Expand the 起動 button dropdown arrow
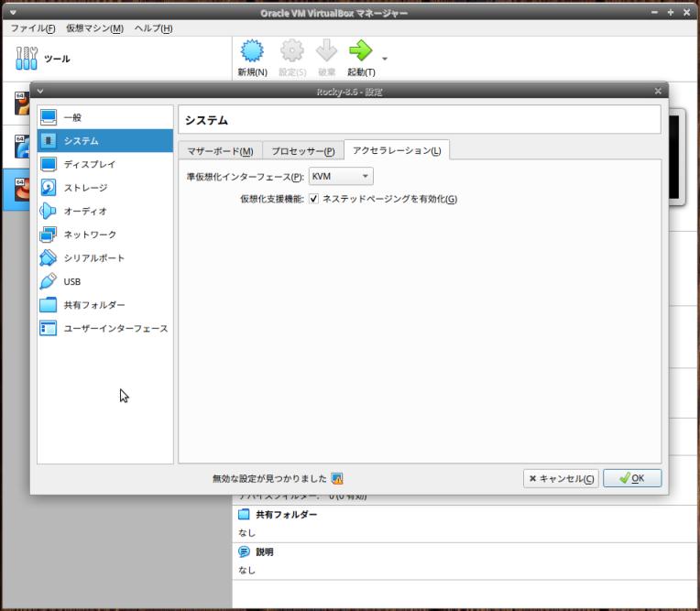 tap(385, 59)
